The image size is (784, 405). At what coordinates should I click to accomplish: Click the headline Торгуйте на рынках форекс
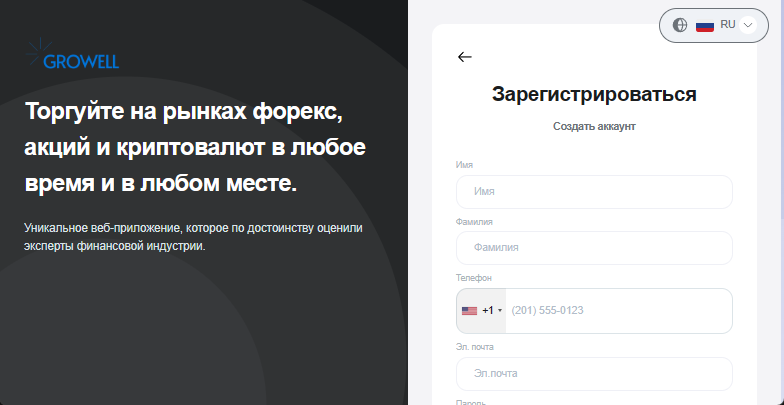click(196, 148)
